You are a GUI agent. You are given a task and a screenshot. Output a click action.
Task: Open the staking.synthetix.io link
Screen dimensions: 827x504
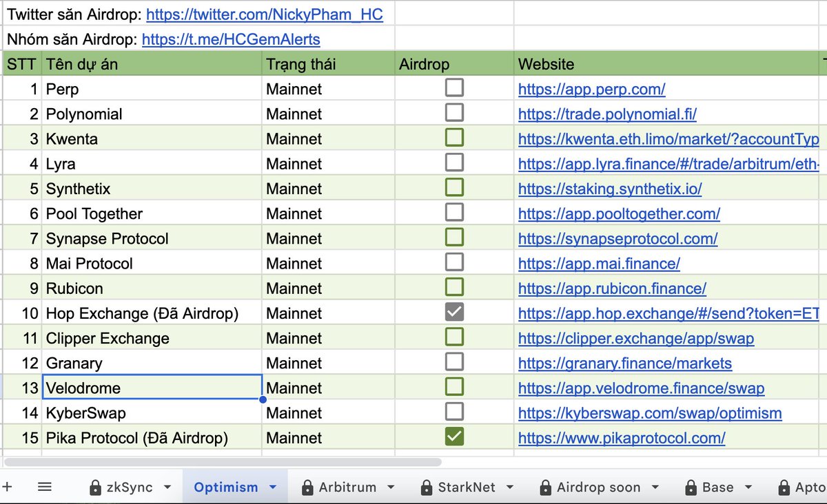(x=610, y=189)
